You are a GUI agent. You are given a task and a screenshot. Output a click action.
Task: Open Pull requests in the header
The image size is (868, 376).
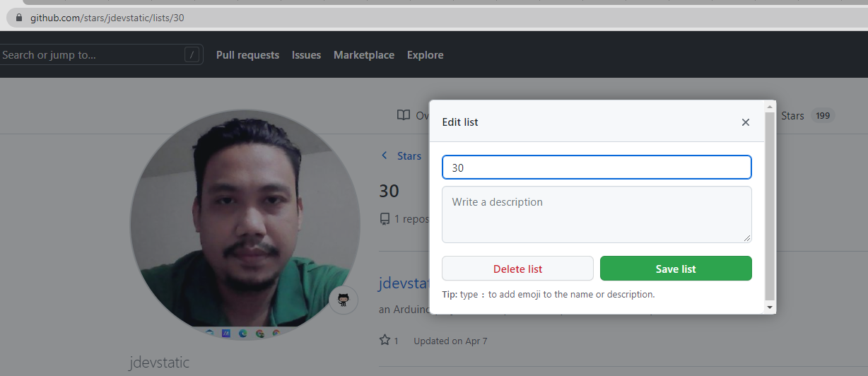[x=247, y=55]
